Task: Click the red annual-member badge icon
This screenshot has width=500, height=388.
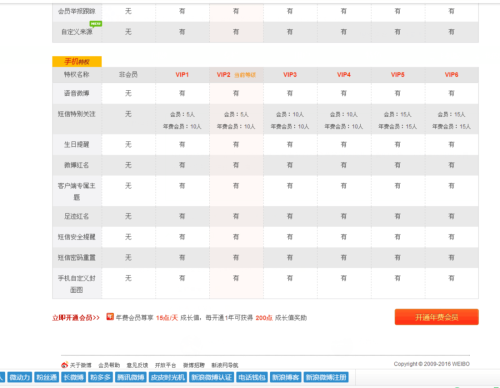Action: pyautogui.click(x=110, y=317)
